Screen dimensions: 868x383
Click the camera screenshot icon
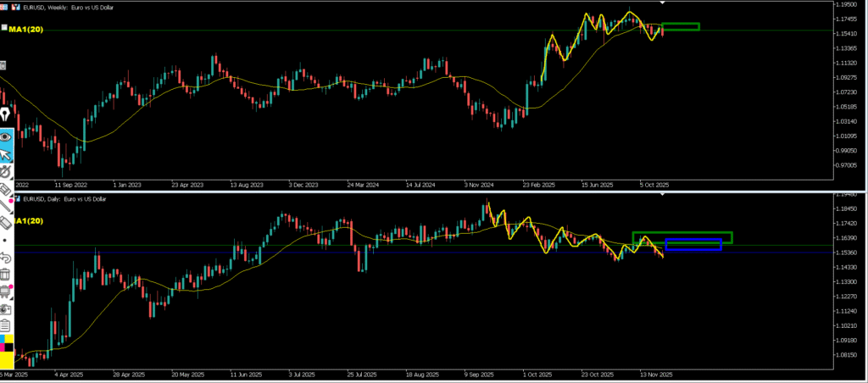(6, 309)
